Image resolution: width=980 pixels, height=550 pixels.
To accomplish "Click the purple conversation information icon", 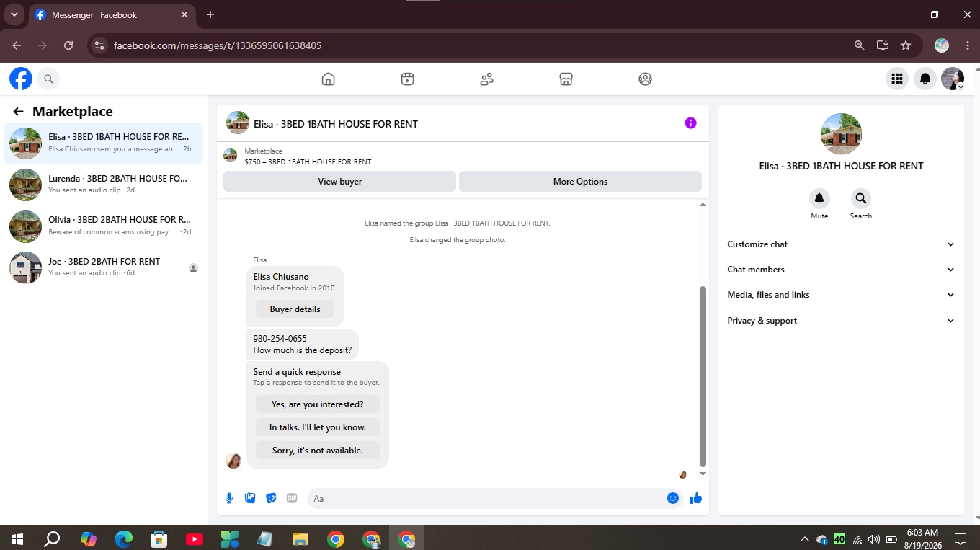I will tap(690, 123).
